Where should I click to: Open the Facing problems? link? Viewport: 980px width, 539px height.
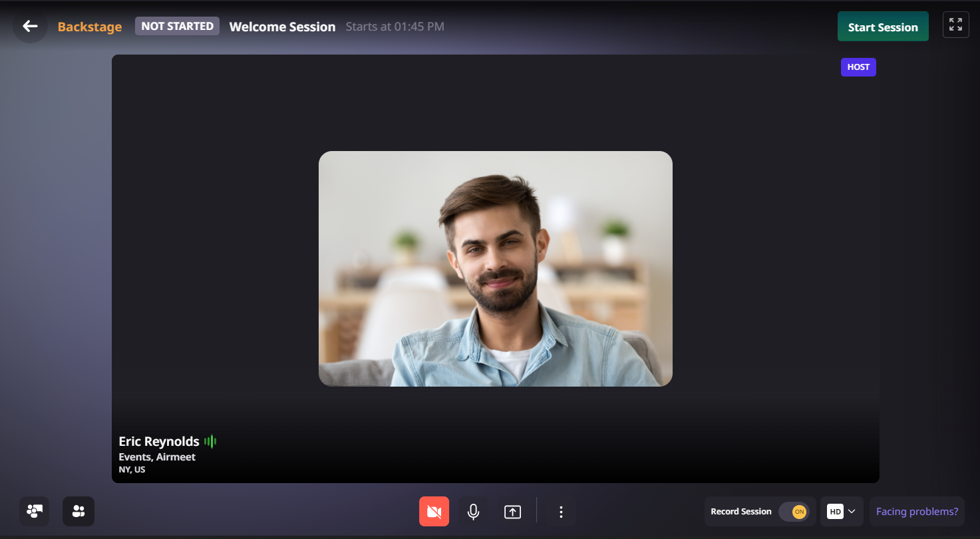point(917,512)
